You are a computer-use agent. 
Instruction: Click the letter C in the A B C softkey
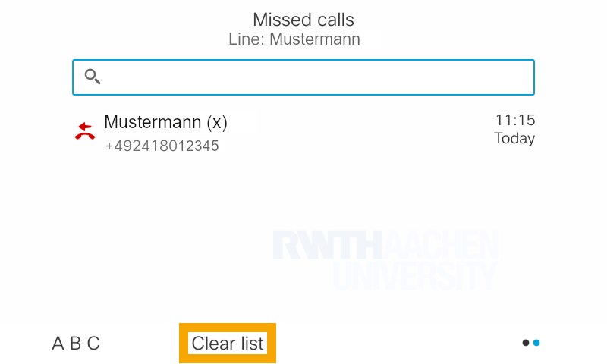(x=93, y=344)
